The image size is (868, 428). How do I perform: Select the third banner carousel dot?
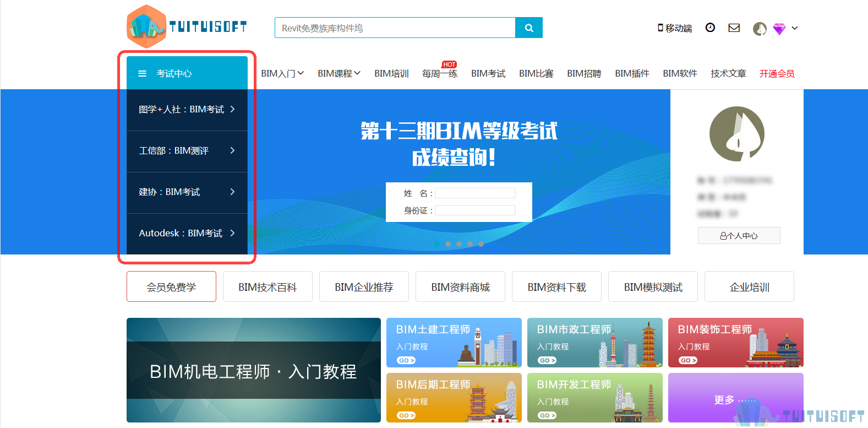coord(459,243)
